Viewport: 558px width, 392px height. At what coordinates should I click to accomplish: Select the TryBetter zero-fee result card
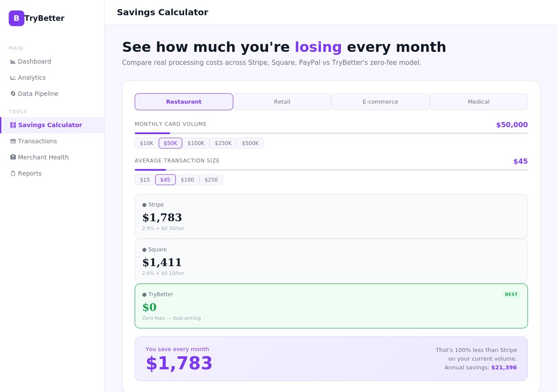click(331, 306)
